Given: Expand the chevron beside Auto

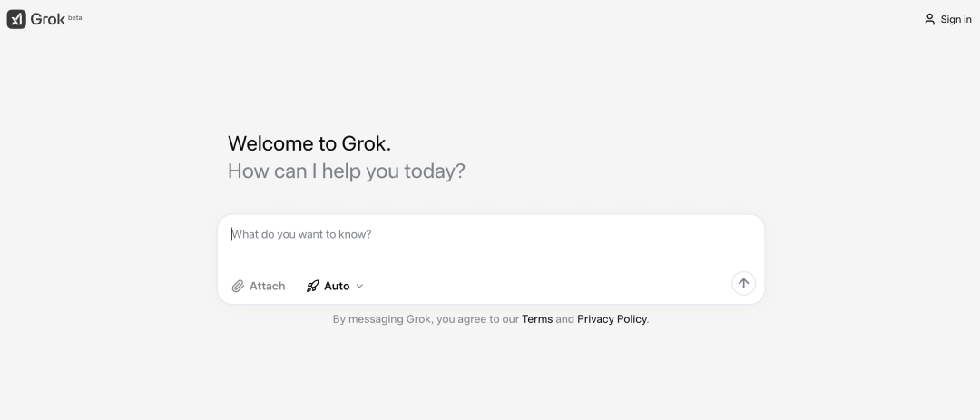Looking at the screenshot, I should [359, 287].
